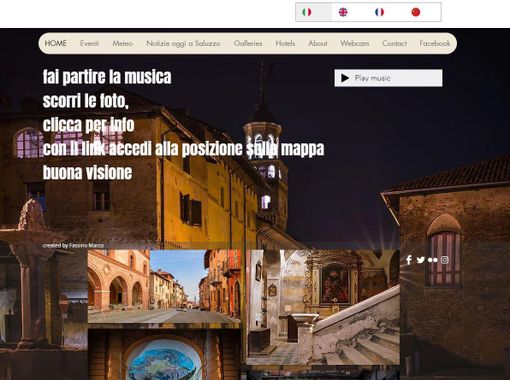Switch language via the Chinese flag
Screen dimensions: 510x380
click(x=416, y=12)
